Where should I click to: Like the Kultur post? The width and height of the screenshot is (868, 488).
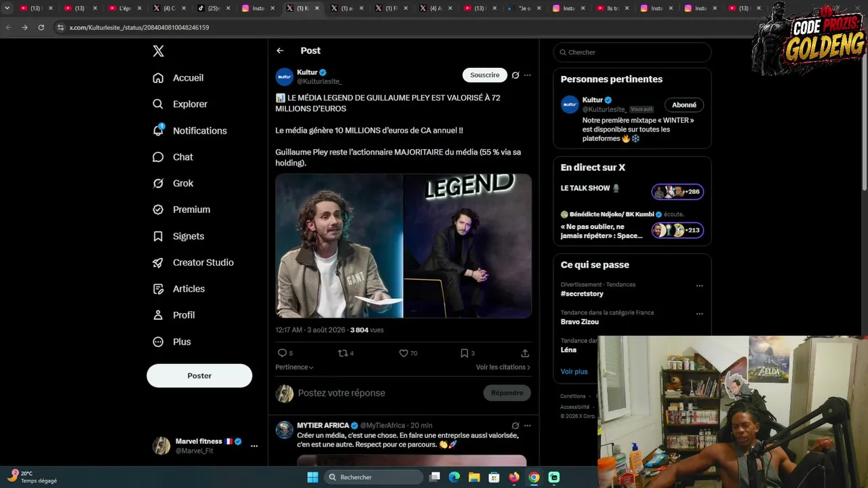pyautogui.click(x=403, y=353)
